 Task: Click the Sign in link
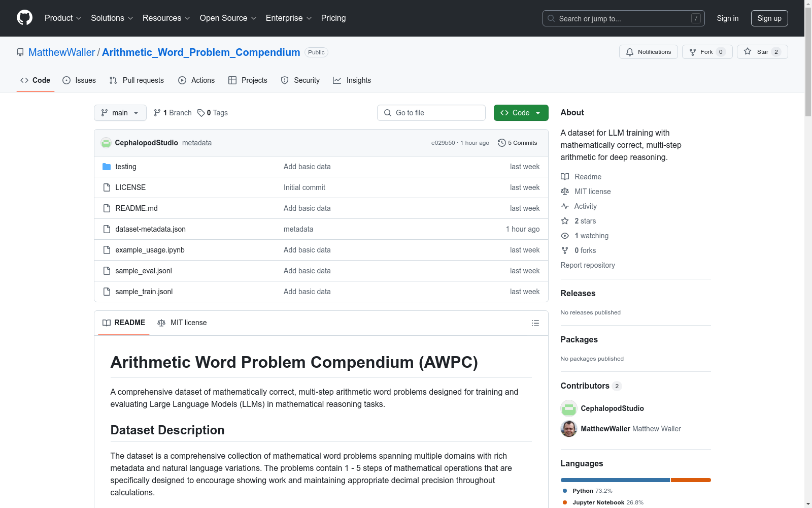click(x=728, y=18)
